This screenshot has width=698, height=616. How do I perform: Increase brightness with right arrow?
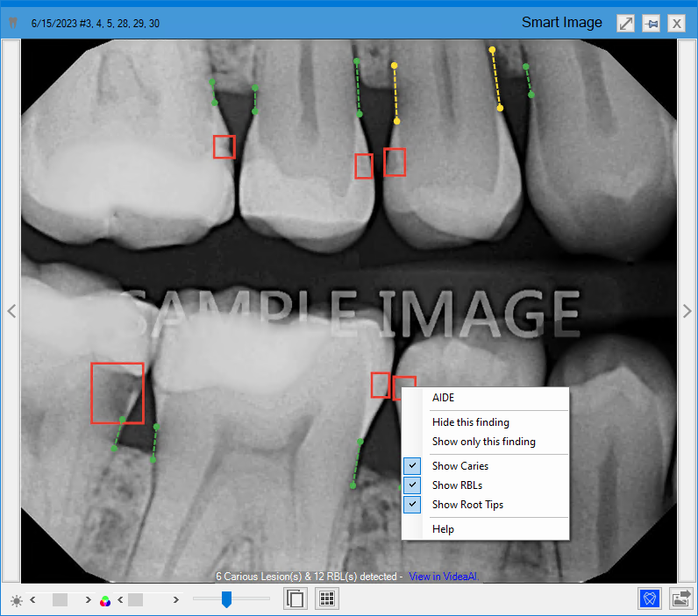88,600
